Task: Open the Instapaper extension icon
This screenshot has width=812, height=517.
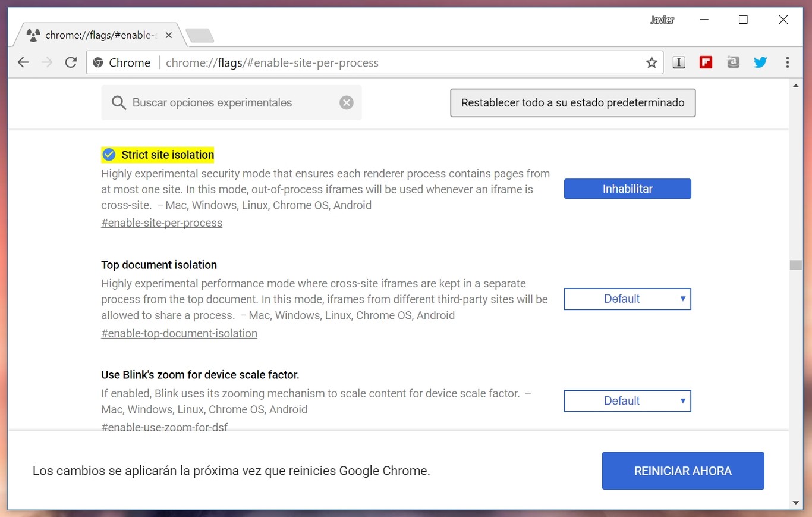Action: [679, 62]
